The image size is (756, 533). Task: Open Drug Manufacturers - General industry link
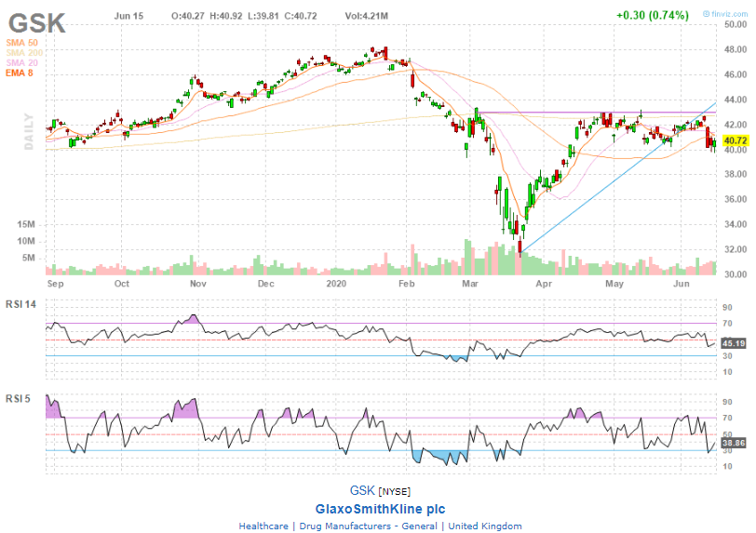(368, 526)
